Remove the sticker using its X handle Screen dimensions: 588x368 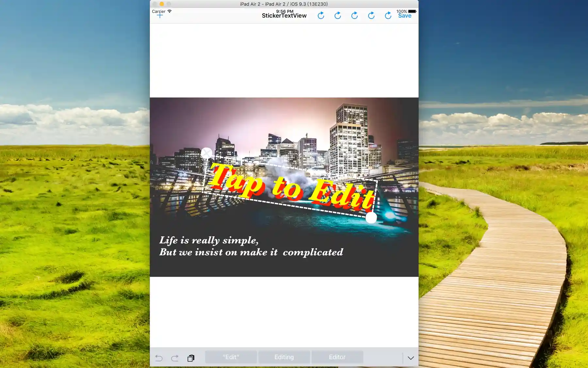(206, 153)
